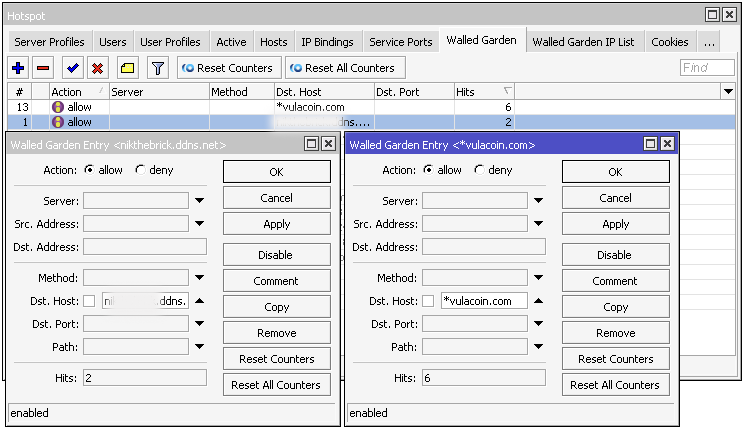Select deny radio in nikthebrick entry dialog
Screen dimensions: 743x430
coord(140,170)
